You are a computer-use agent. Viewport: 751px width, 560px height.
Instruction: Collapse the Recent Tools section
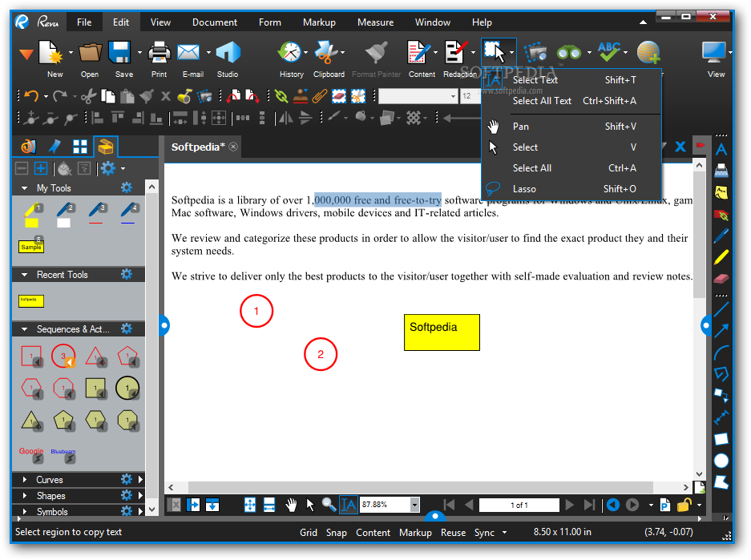[x=24, y=275]
